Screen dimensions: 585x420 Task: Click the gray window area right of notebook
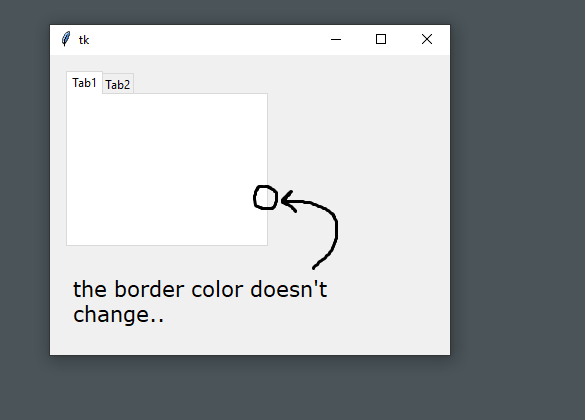tap(358, 149)
